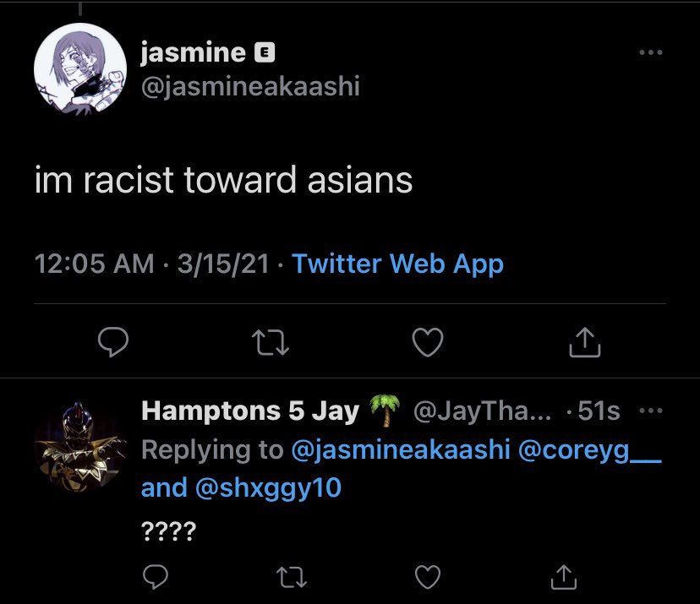Click the @jasmineakaashi mention in 'Replying to'
The width and height of the screenshot is (700, 604).
pos(401,449)
